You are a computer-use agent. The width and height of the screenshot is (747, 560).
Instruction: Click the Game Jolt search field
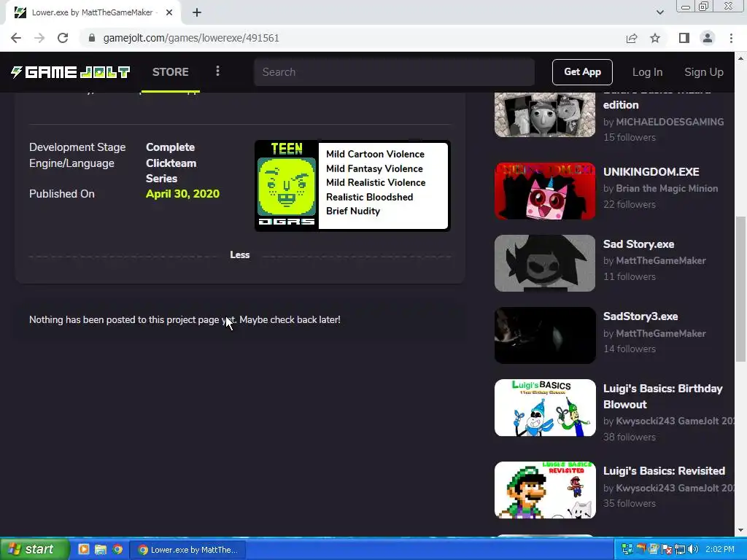click(394, 72)
